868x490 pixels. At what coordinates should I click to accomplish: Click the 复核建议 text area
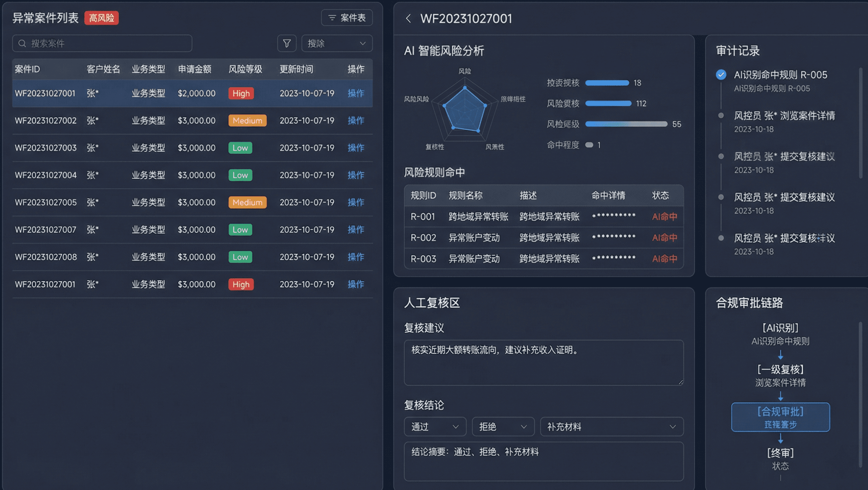click(544, 363)
